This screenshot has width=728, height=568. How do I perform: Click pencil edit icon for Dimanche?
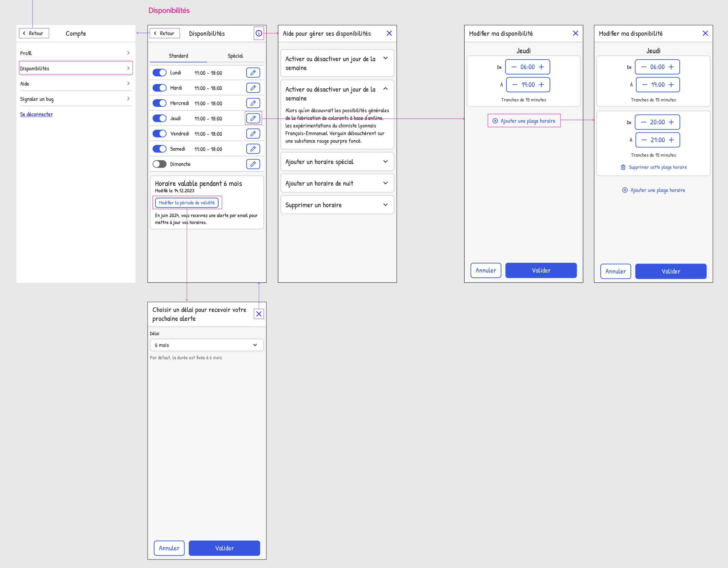click(253, 164)
